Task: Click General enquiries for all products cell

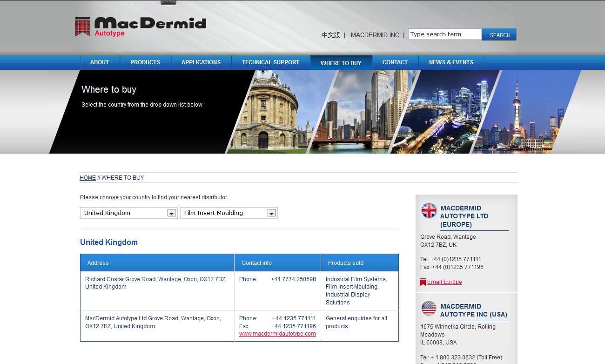Action: tap(360, 326)
